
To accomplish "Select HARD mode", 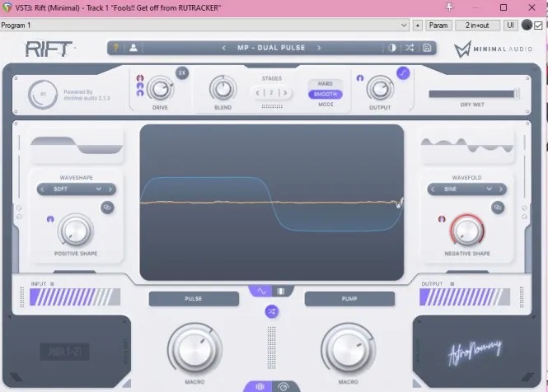I will pyautogui.click(x=325, y=84).
